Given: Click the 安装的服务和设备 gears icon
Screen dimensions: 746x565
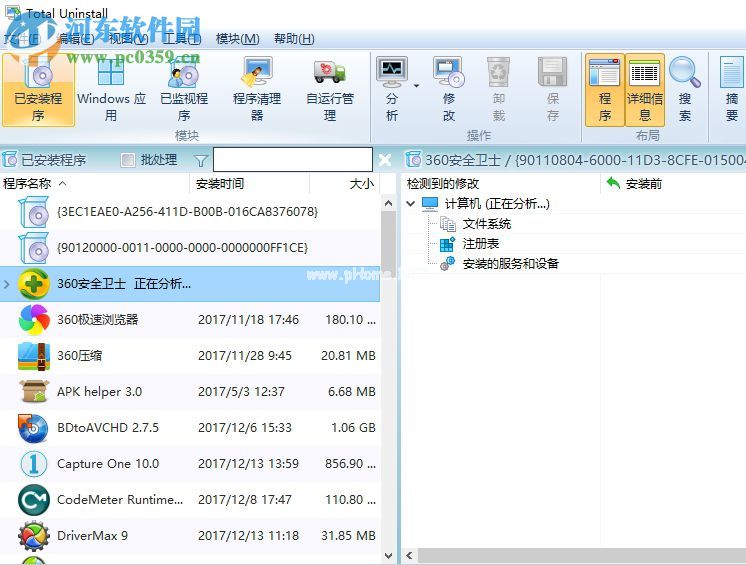Looking at the screenshot, I should tap(447, 264).
